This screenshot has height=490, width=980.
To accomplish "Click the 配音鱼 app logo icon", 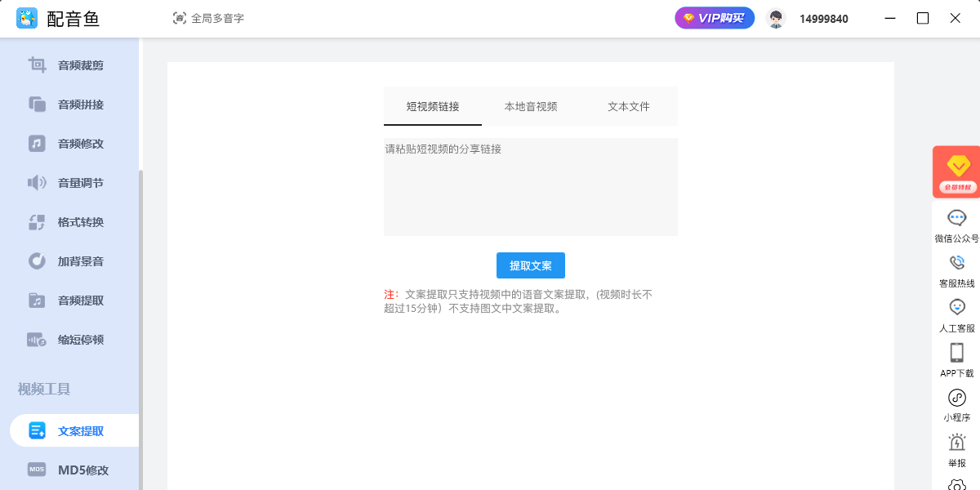I will [x=27, y=18].
